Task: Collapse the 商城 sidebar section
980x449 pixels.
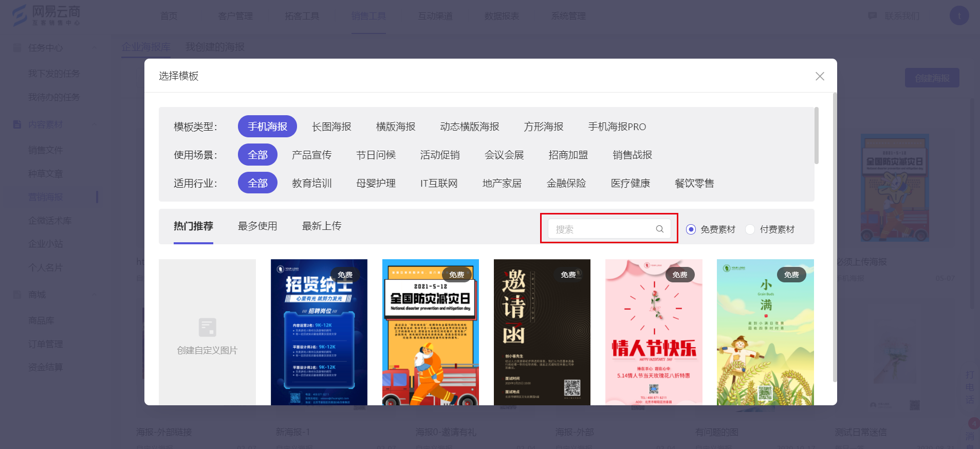Action: (95, 295)
